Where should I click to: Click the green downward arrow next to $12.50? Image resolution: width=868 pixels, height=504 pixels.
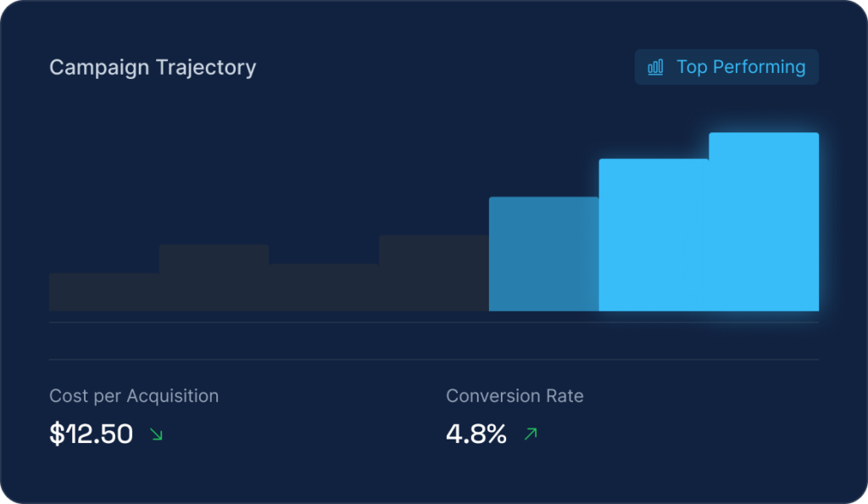tap(156, 434)
